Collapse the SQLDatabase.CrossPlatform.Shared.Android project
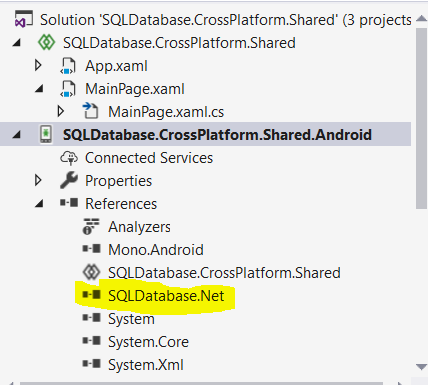 17,135
